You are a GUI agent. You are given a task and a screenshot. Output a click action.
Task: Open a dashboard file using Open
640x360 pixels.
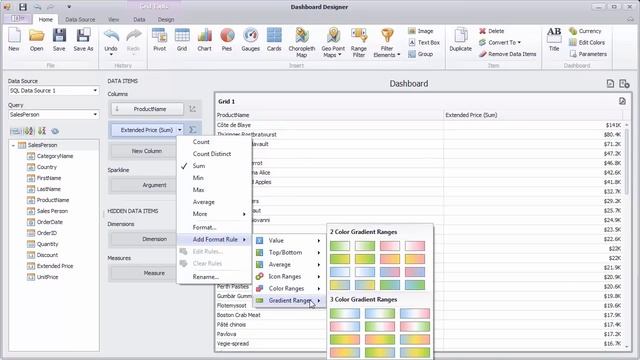tap(36, 40)
